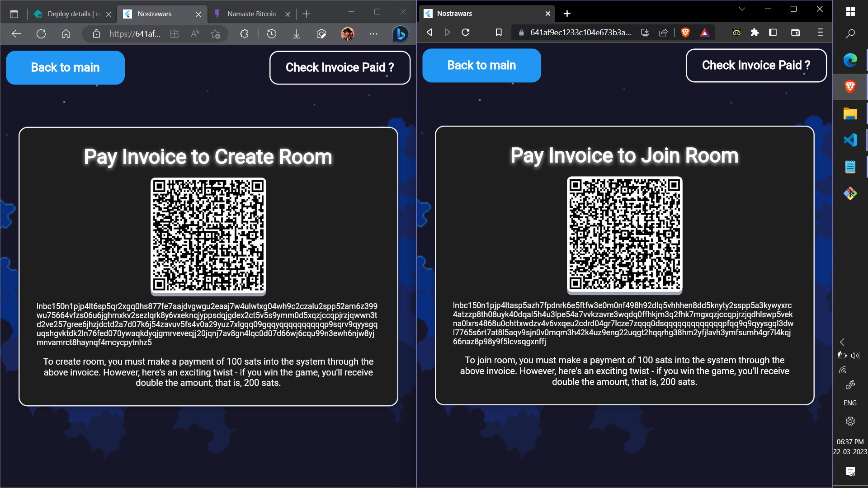Click Back to main in left window

click(65, 68)
